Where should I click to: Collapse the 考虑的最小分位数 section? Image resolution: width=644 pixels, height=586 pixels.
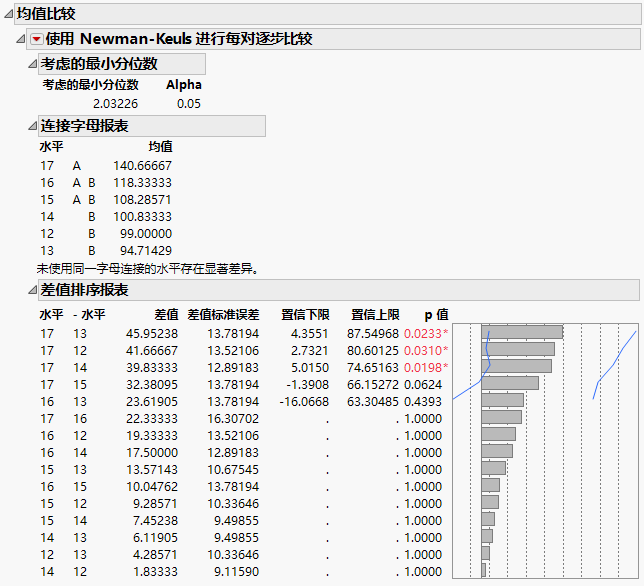point(32,64)
